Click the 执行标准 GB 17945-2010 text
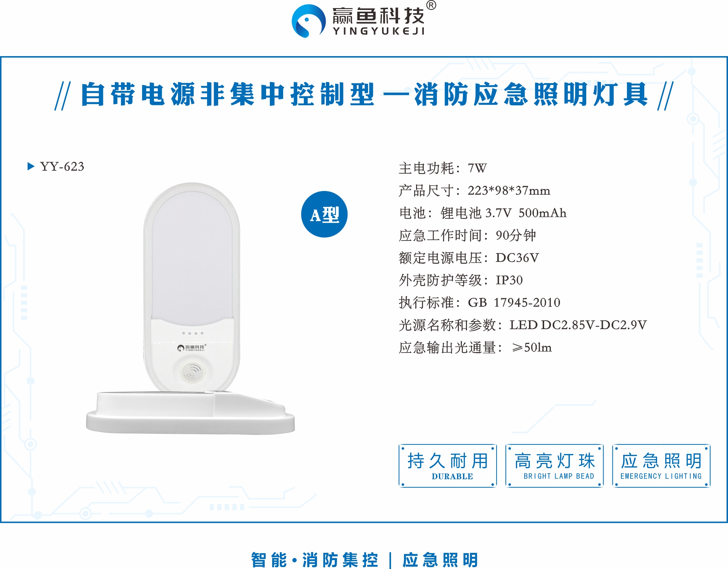The height and width of the screenshot is (569, 728). tap(480, 303)
